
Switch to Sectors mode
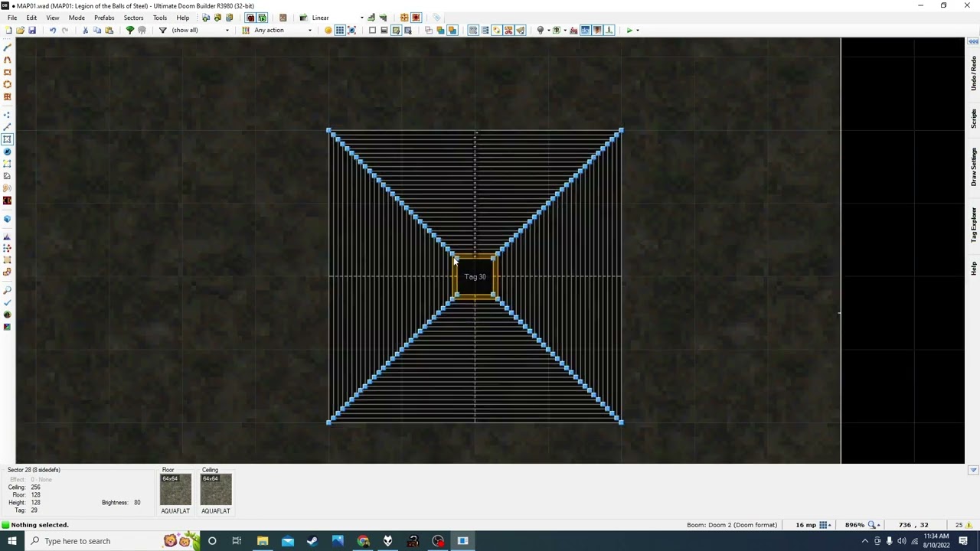click(7, 139)
